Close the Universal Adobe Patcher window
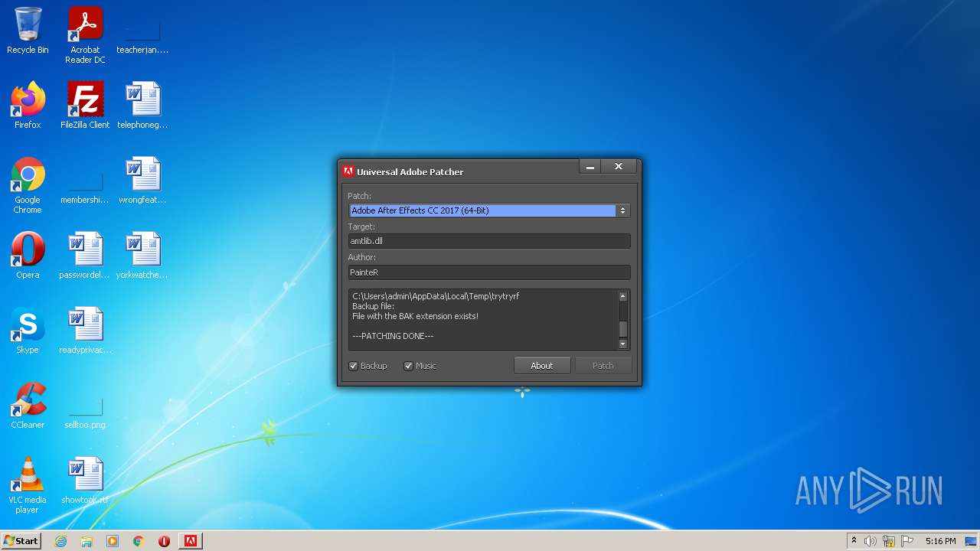This screenshot has width=980, height=551. click(619, 167)
